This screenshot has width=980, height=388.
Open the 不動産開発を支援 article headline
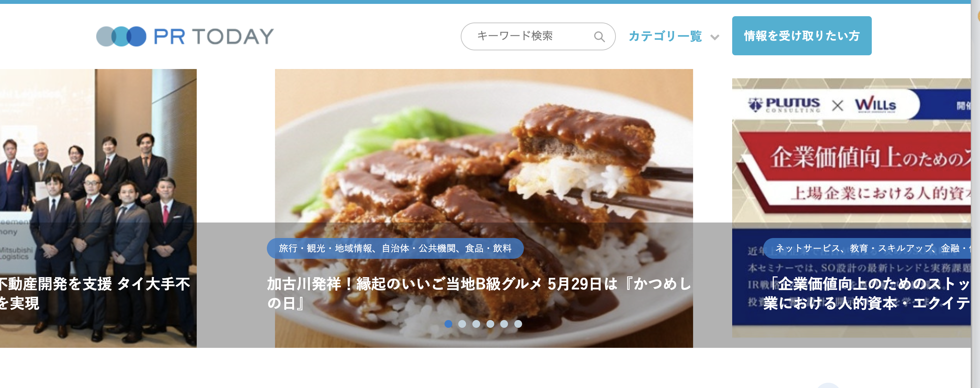tap(95, 293)
